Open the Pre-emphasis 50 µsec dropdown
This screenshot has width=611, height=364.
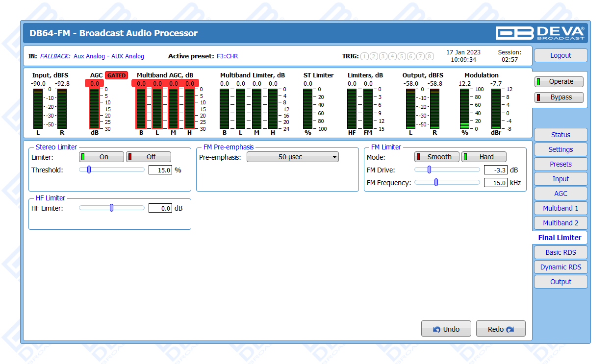coord(293,157)
